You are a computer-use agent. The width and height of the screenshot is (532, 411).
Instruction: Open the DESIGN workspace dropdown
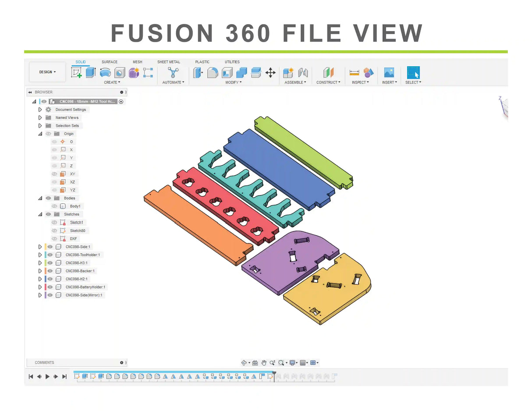[48, 72]
